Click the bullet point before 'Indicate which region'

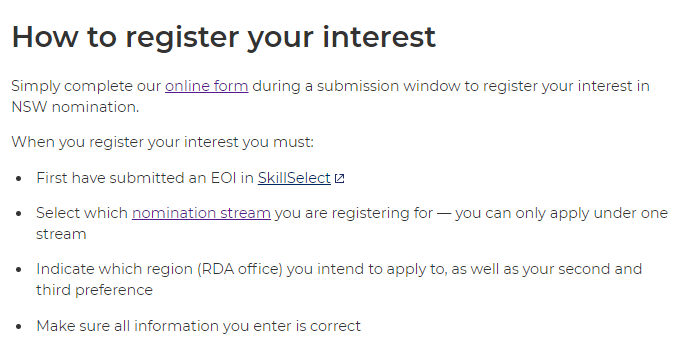(x=18, y=270)
